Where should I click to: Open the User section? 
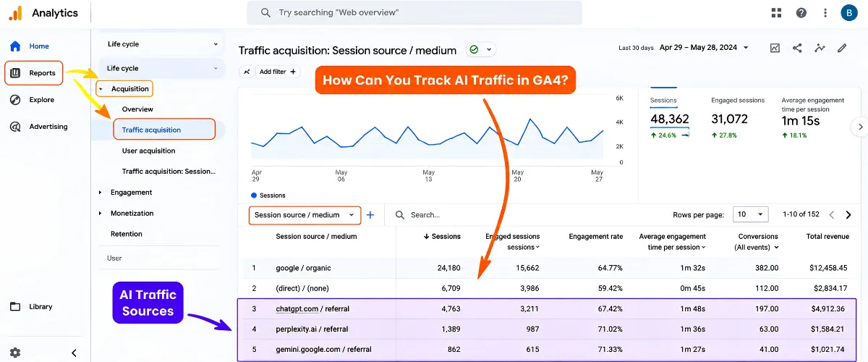(x=114, y=258)
